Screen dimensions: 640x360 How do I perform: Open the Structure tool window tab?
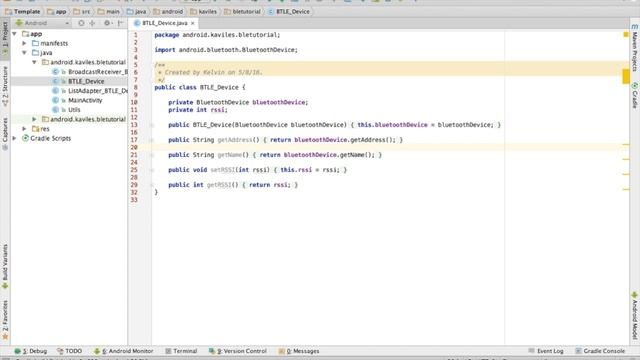tap(5, 86)
